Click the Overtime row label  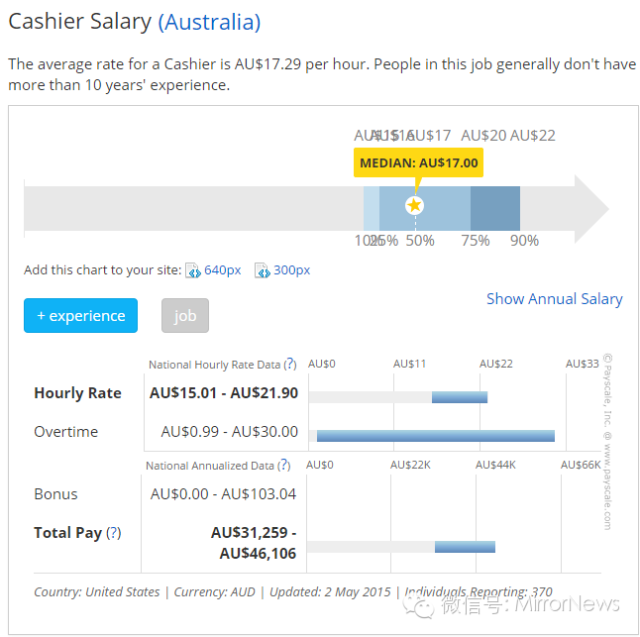(66, 432)
